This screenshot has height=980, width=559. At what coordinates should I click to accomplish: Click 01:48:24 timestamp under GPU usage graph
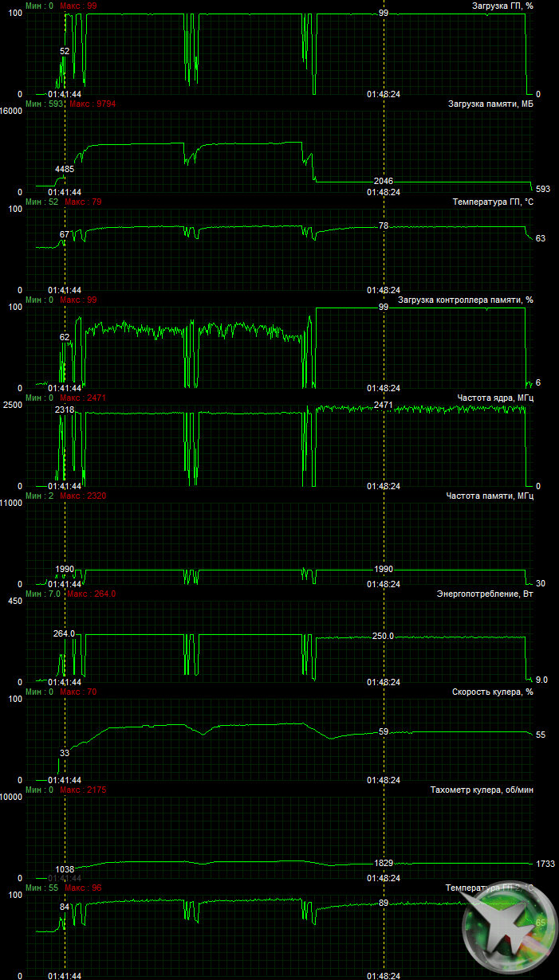[384, 93]
